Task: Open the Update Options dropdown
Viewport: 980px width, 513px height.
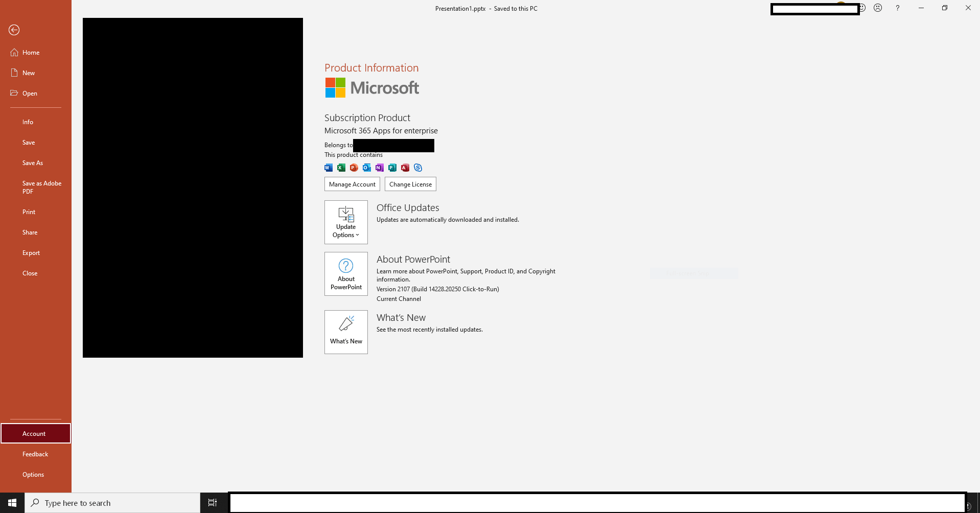Action: pos(346,222)
